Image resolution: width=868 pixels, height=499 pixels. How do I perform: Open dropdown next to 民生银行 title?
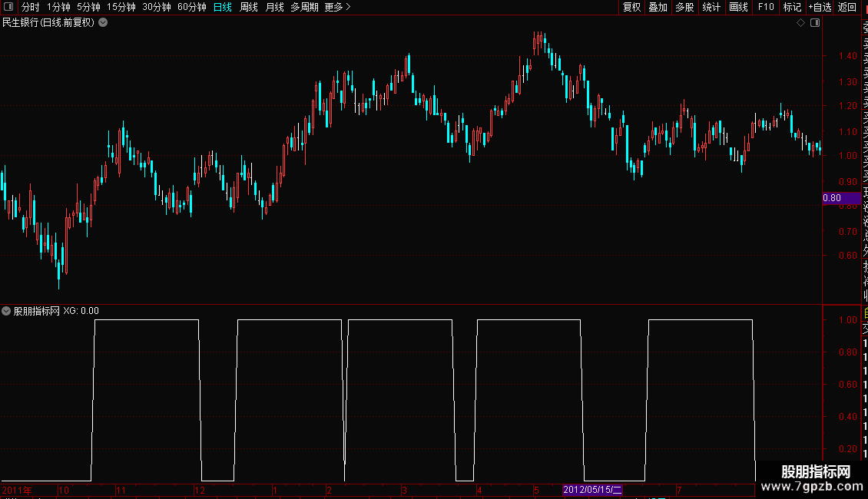pos(103,23)
